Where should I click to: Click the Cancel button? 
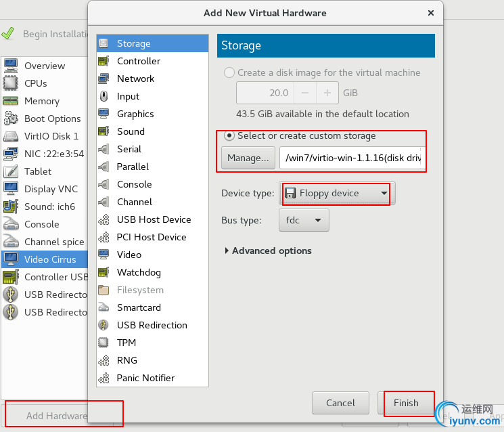340,403
